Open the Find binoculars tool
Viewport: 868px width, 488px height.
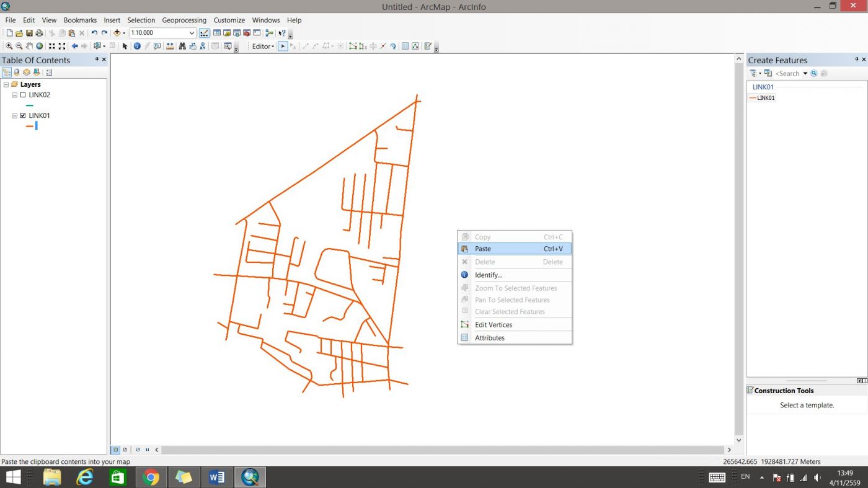tap(182, 47)
